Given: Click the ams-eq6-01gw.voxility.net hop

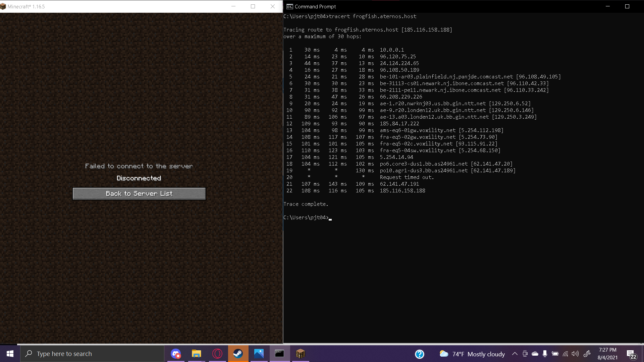Looking at the screenshot, I should tap(441, 130).
